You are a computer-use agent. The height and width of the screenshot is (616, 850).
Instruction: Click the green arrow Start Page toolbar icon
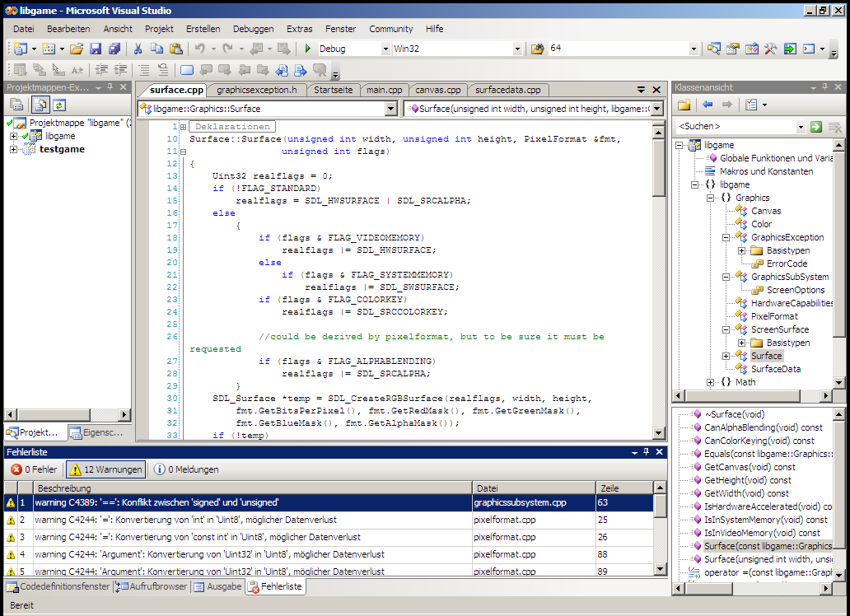790,49
